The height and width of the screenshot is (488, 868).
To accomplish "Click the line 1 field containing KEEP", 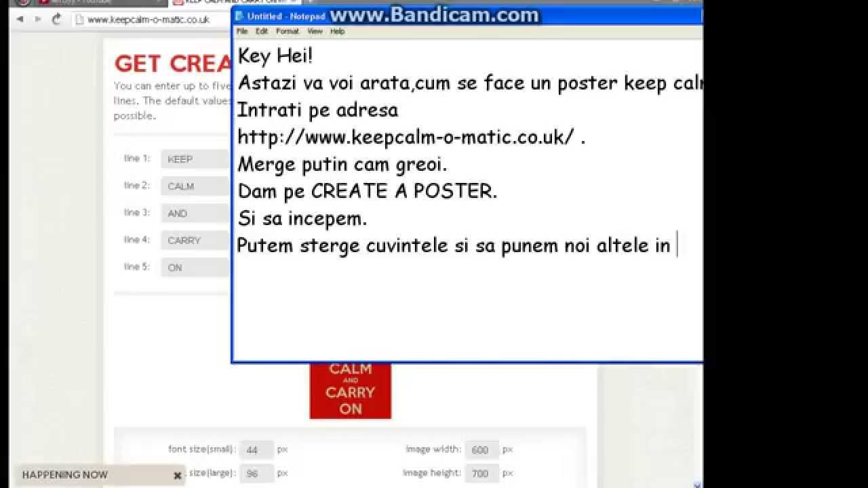I will pyautogui.click(x=196, y=159).
